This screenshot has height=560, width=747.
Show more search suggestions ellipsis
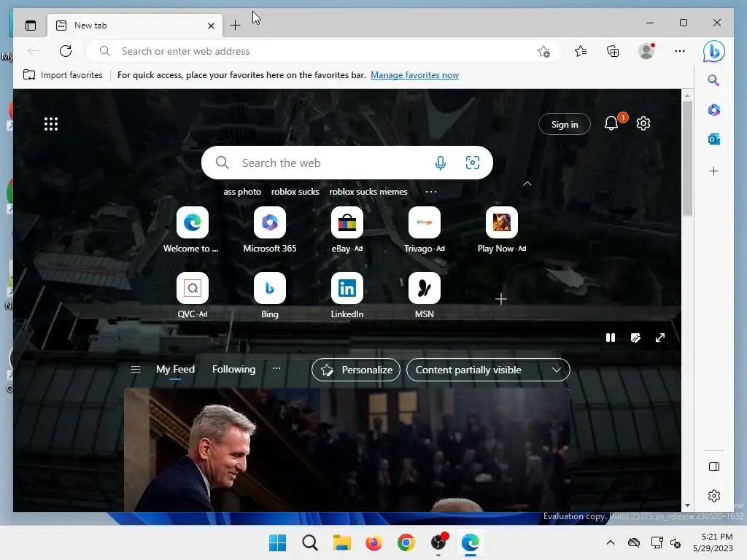tap(431, 192)
